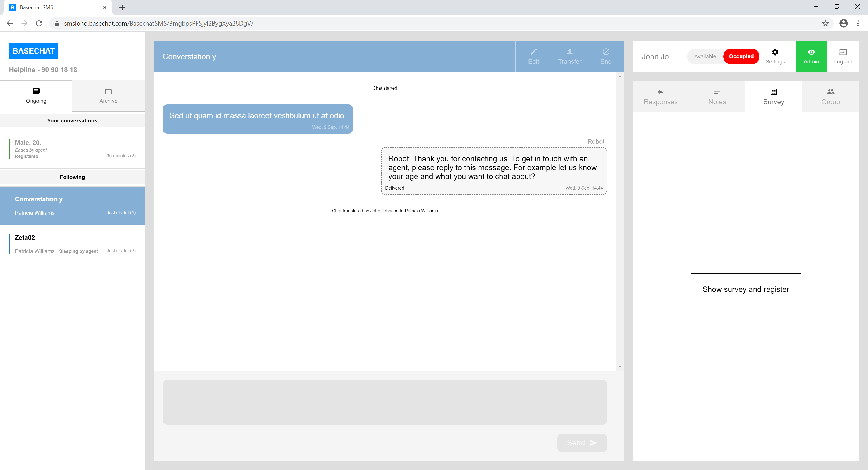This screenshot has width=868, height=470.
Task: Click the Log out label
Action: pos(843,62)
